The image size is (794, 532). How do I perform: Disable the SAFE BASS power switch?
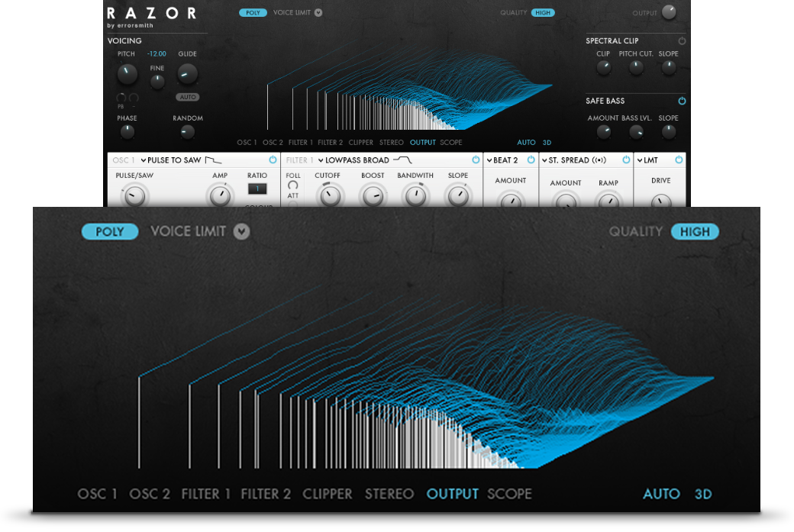[682, 101]
